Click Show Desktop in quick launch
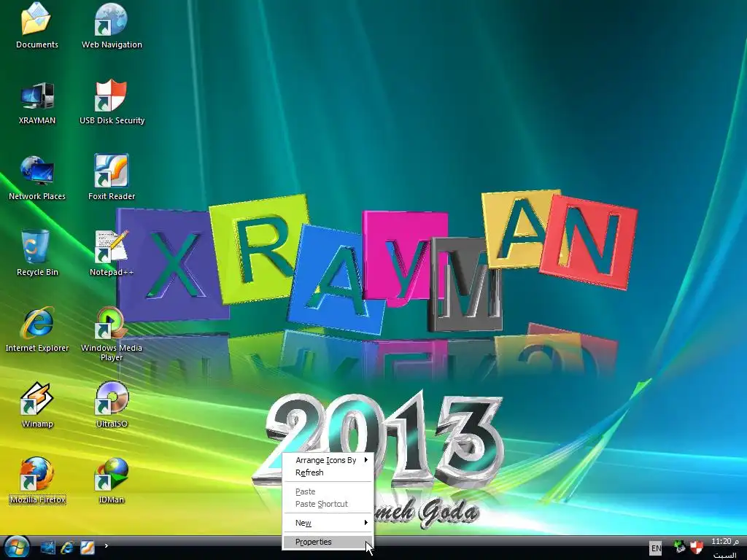Screen dimensions: 747x560 tap(47, 547)
